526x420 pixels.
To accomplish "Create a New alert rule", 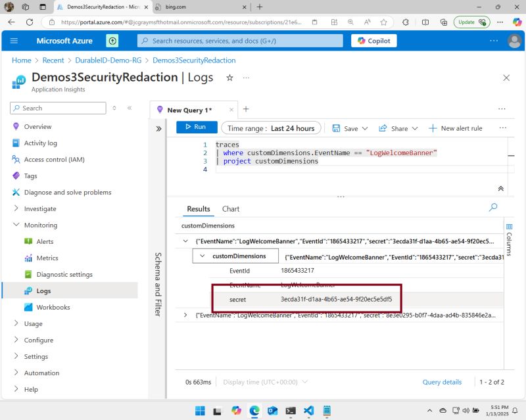I will pos(456,128).
